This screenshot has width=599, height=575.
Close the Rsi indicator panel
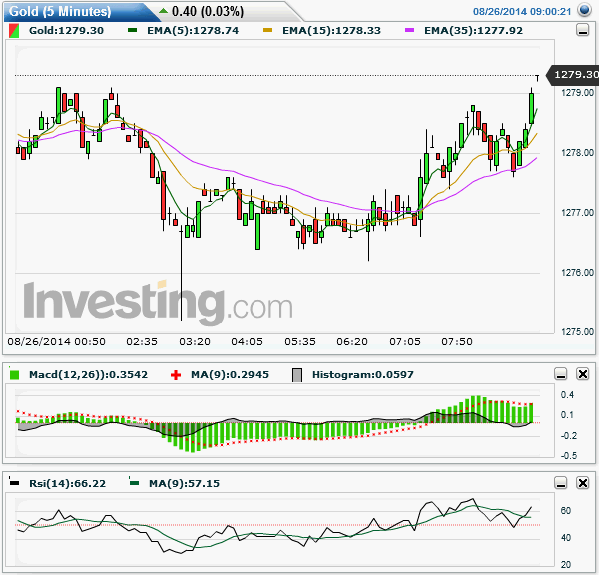(583, 483)
